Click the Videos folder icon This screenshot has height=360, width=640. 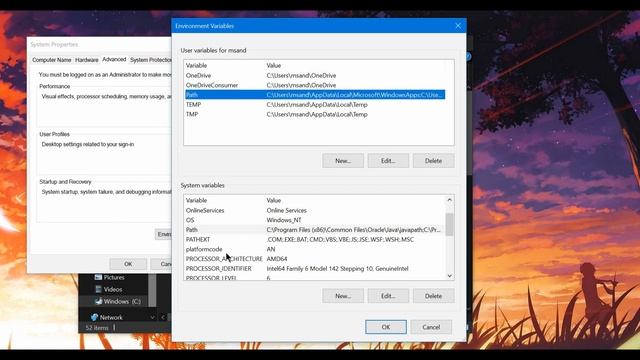pos(98,289)
